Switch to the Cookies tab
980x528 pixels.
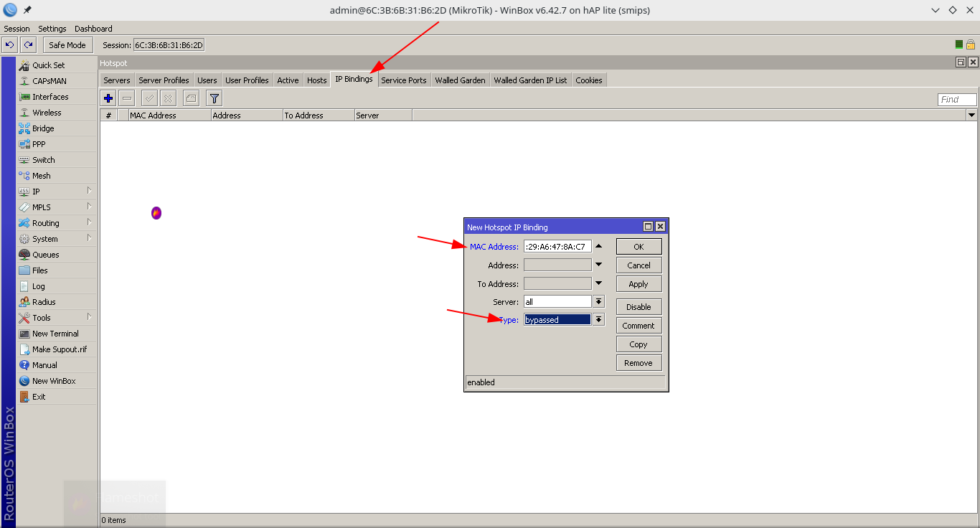(589, 80)
